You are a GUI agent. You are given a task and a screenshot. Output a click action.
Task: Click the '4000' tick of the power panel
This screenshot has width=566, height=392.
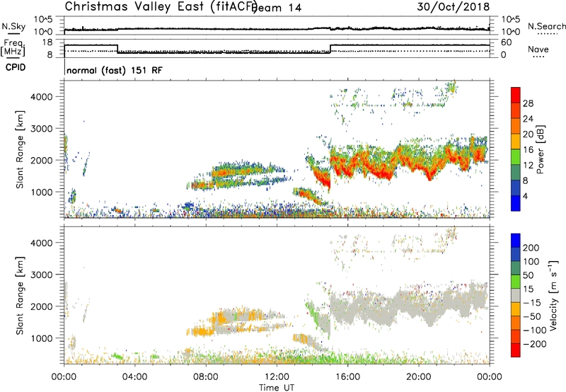tap(42, 97)
